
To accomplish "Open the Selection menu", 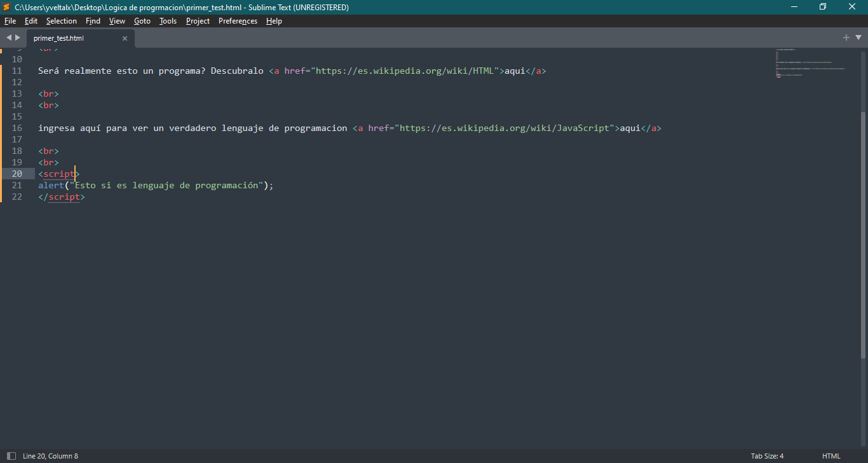I will point(62,21).
